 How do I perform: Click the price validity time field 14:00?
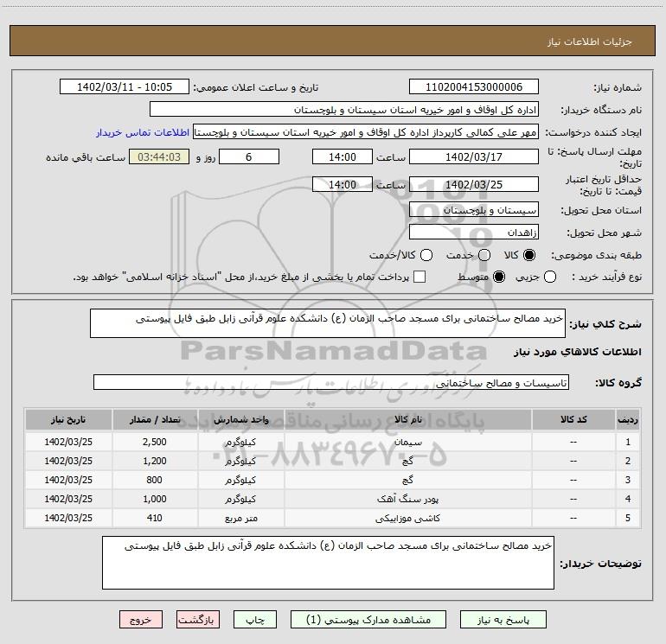(x=343, y=184)
